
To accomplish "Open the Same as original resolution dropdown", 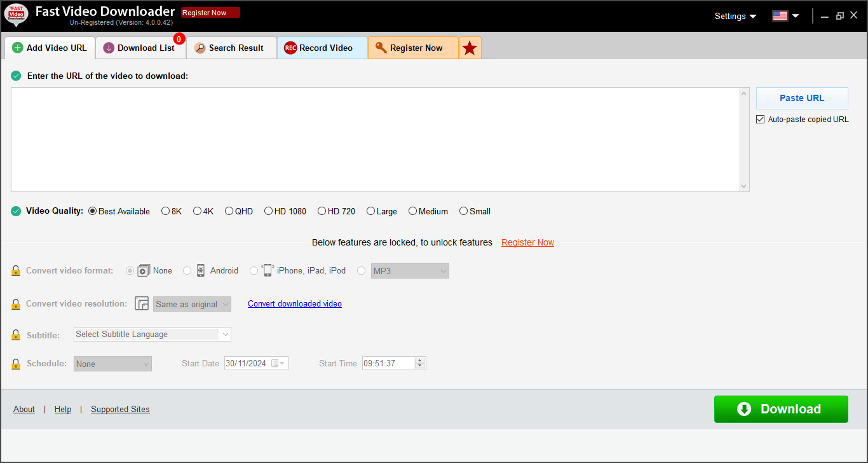I will [x=192, y=304].
